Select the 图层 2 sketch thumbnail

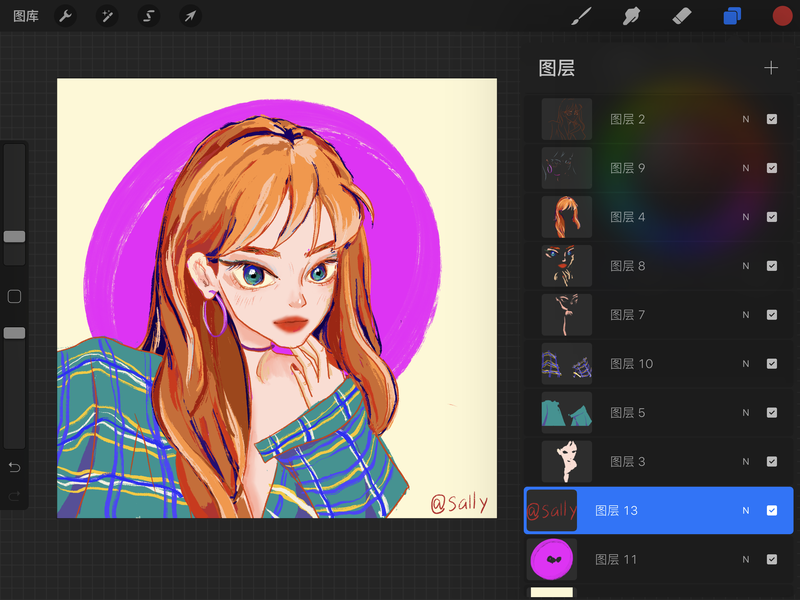pos(567,119)
